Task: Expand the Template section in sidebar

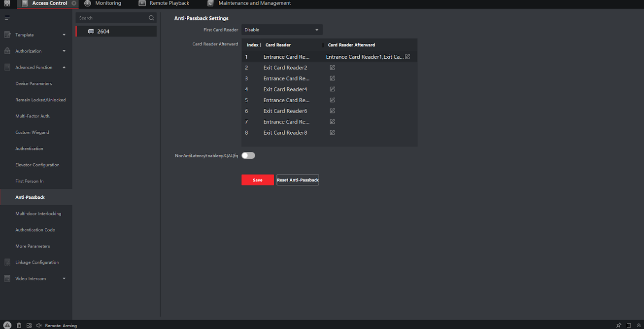Action: 64,35
